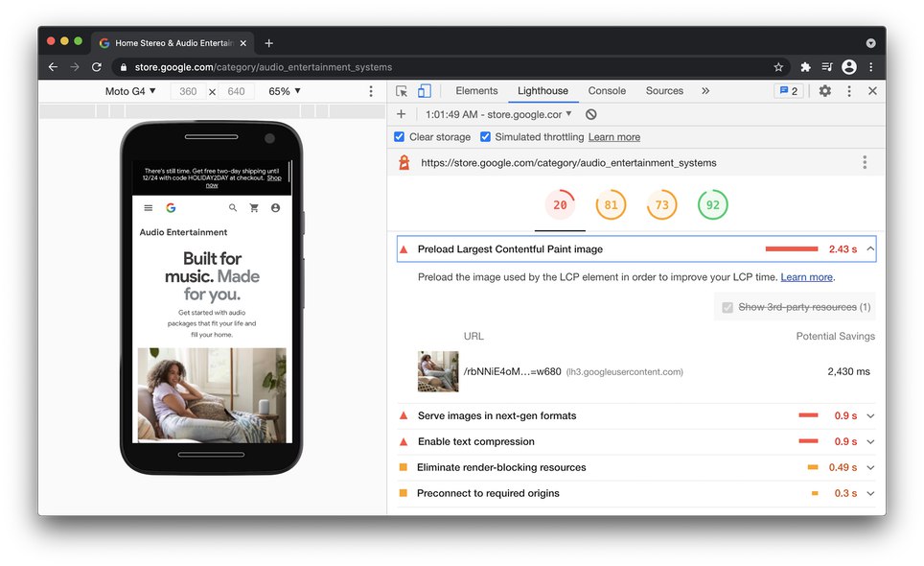Click the address bar URL

click(x=264, y=67)
